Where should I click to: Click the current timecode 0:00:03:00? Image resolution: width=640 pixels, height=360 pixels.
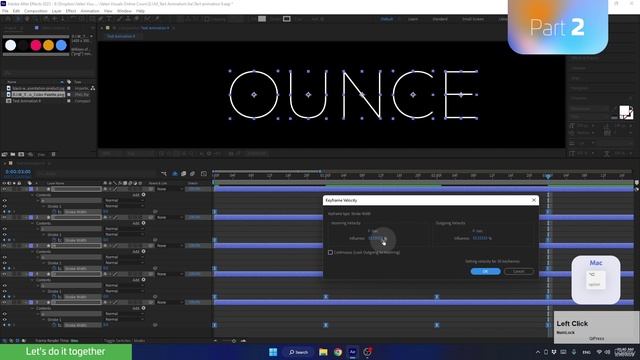coord(18,172)
